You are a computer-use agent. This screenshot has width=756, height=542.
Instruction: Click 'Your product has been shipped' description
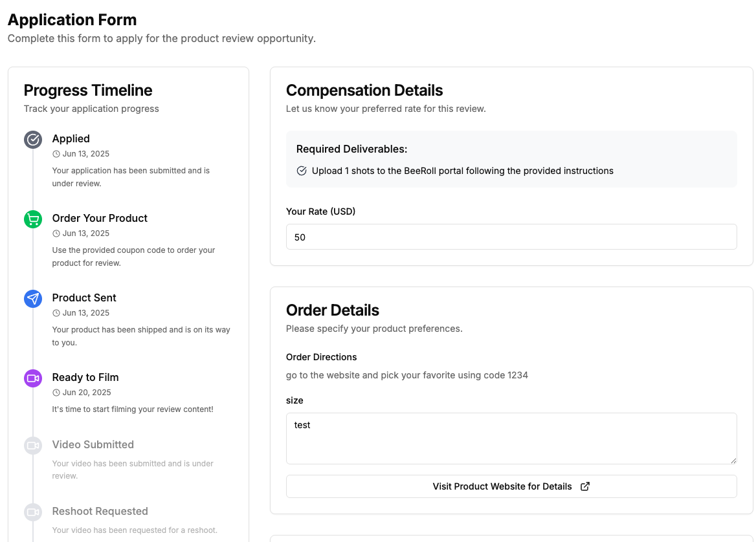[x=141, y=336]
